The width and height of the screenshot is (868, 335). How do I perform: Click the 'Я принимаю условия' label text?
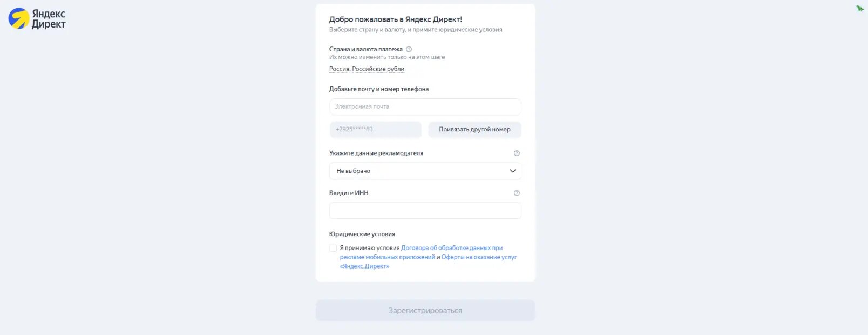pos(370,248)
